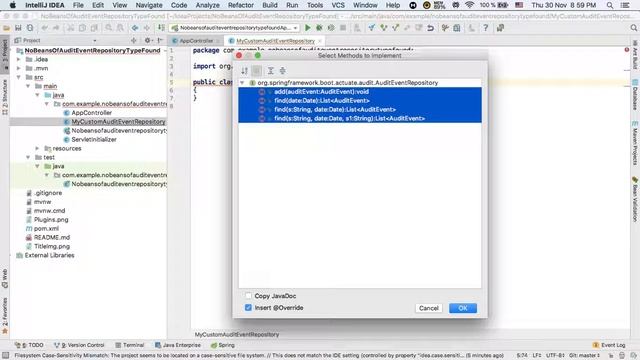The height and width of the screenshot is (360, 640).
Task: Click the Revert undo arrow icon
Action: pyautogui.click(x=430, y=28)
